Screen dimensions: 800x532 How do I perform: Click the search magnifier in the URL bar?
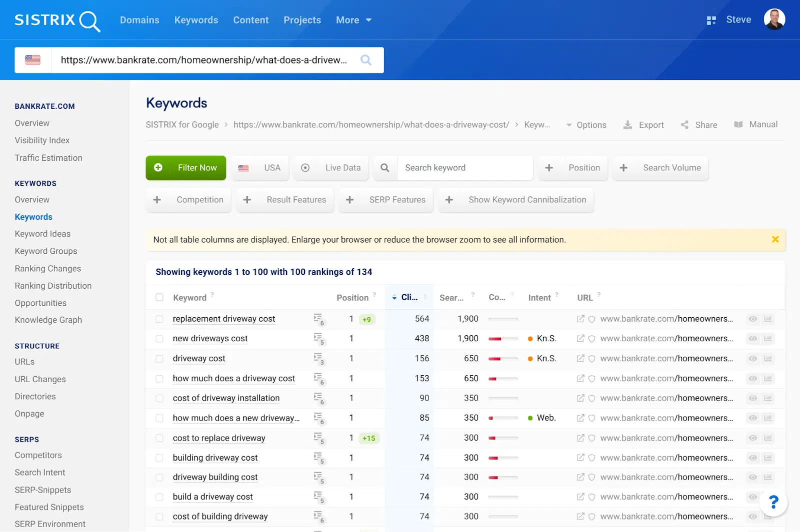(x=366, y=59)
